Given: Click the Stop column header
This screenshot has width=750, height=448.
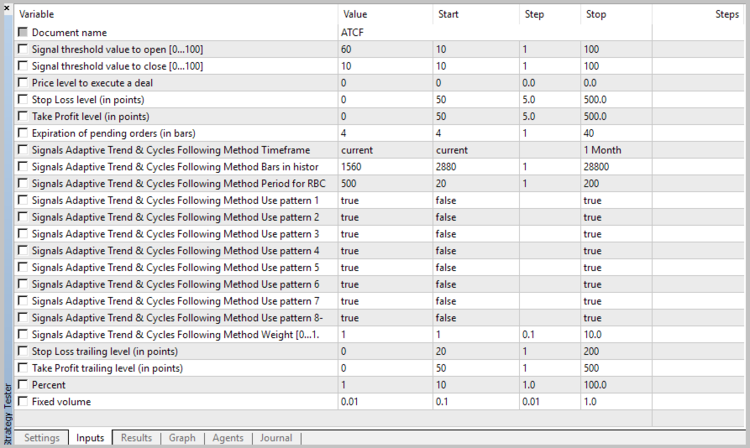Looking at the screenshot, I should coord(616,14).
